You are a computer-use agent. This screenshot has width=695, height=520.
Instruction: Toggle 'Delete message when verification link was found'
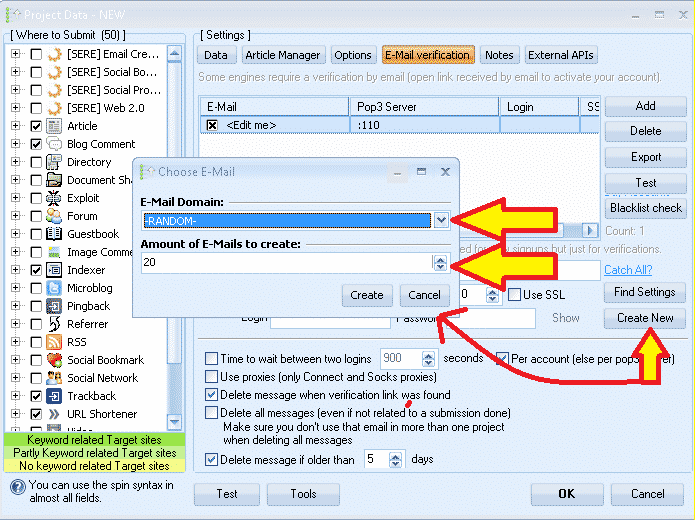pos(211,395)
